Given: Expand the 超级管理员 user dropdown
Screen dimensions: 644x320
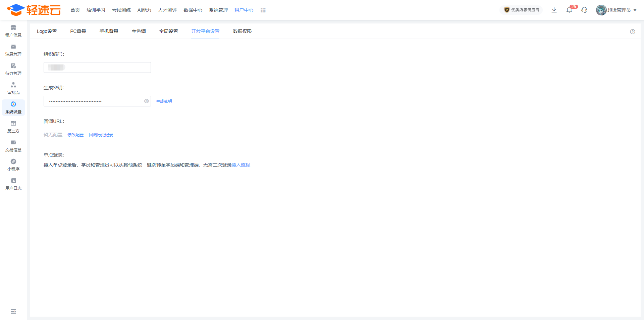Looking at the screenshot, I should [x=616, y=10].
